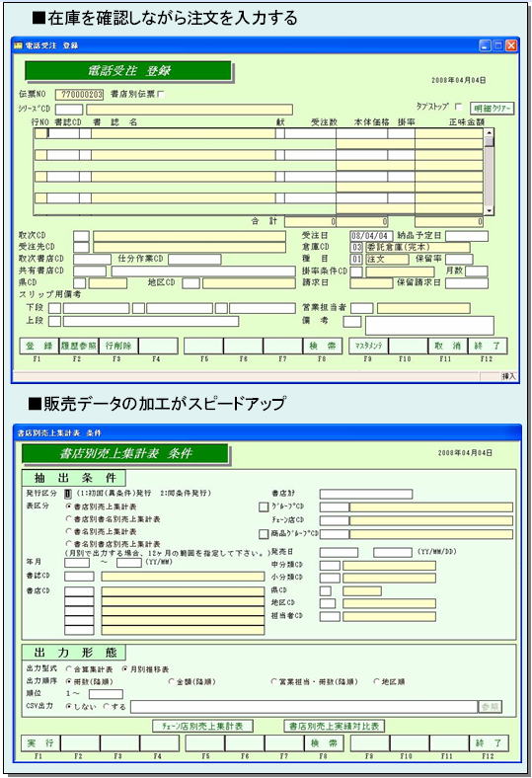Click the first 発売日 date field

[x=339, y=552]
